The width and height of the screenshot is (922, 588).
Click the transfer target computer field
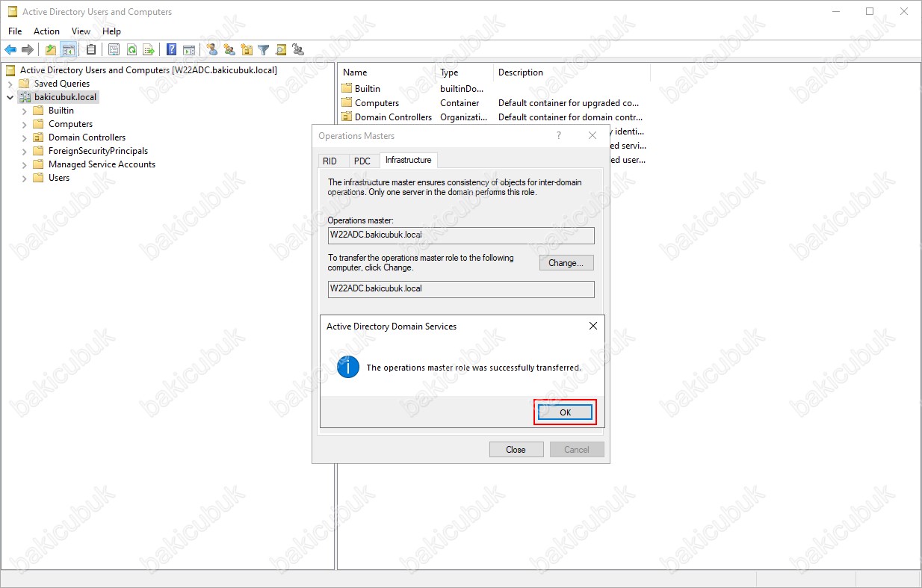coord(461,288)
